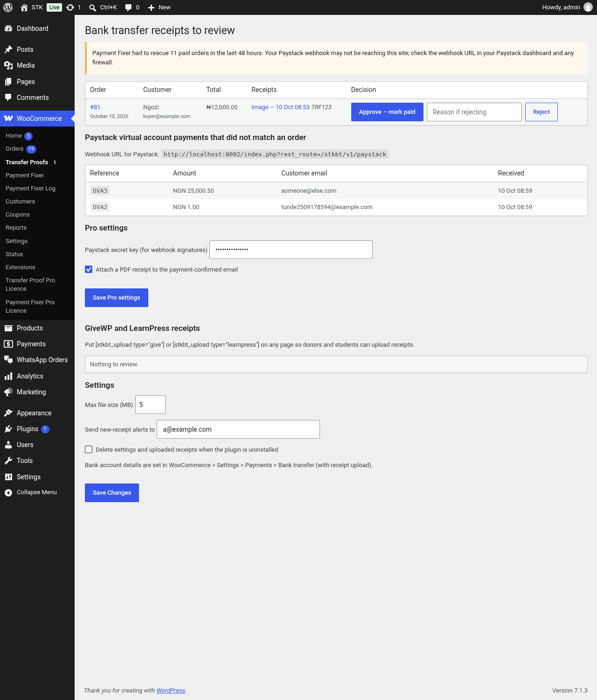
Task: Click the Appearance paintbrush icon
Action: [x=8, y=413]
